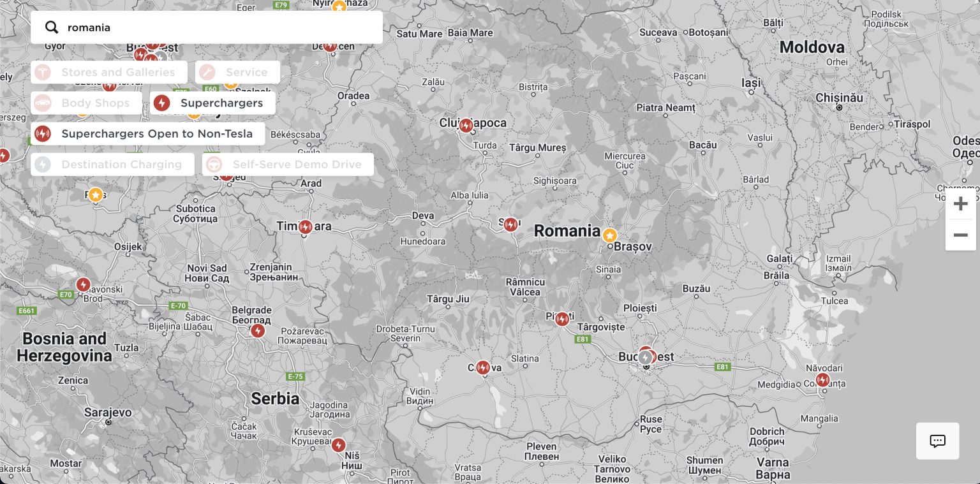
Task: Toggle Self-Serve Demo Drive filter
Action: click(x=288, y=164)
